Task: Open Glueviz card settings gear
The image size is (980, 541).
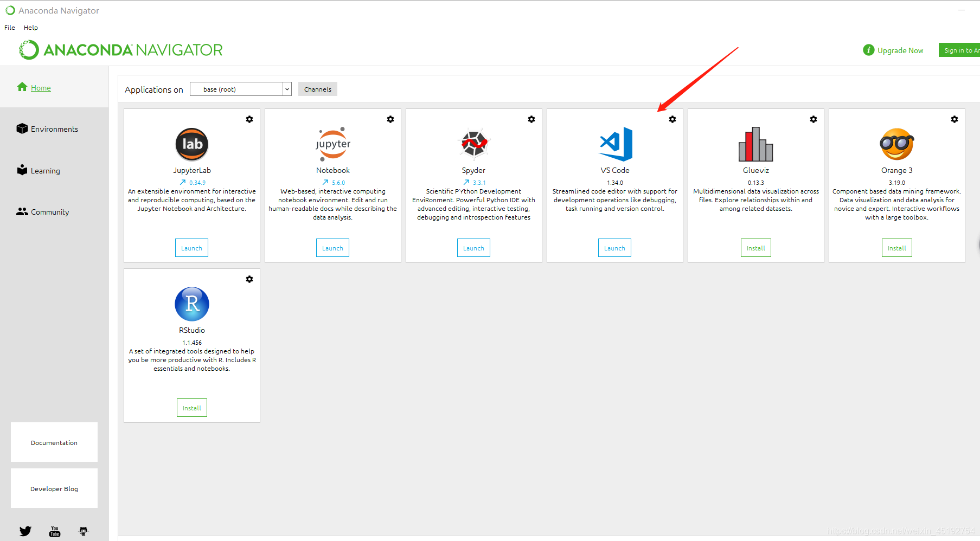Action: pos(814,119)
